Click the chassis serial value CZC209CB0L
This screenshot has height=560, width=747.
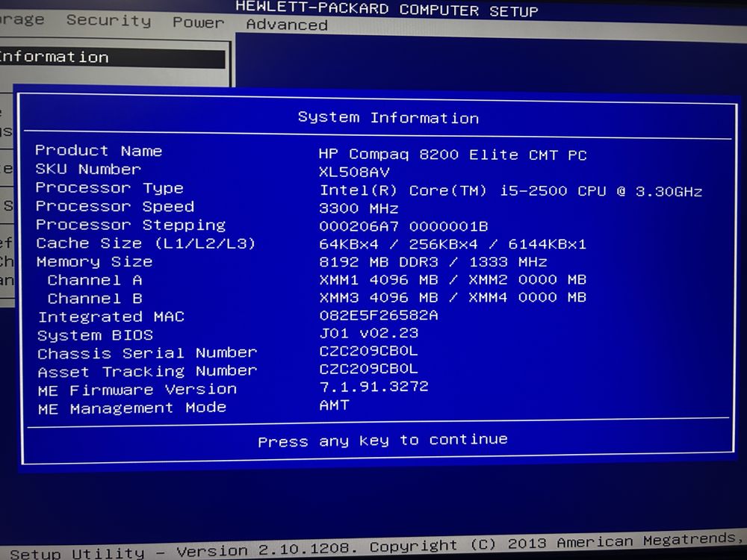tap(369, 350)
